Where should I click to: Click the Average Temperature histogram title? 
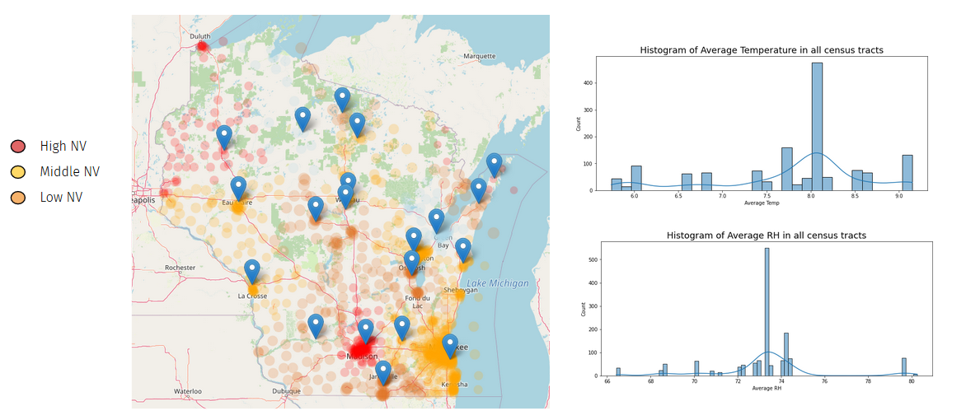click(x=762, y=50)
